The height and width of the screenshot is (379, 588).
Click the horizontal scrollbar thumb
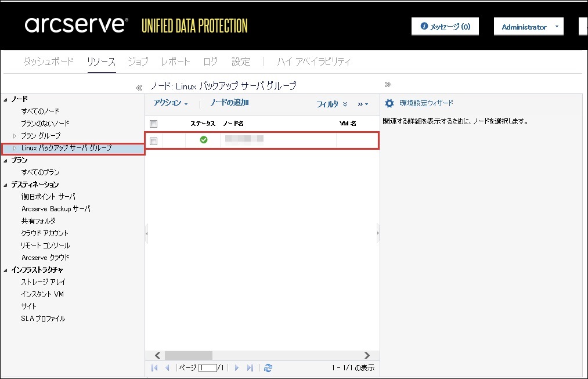189,355
